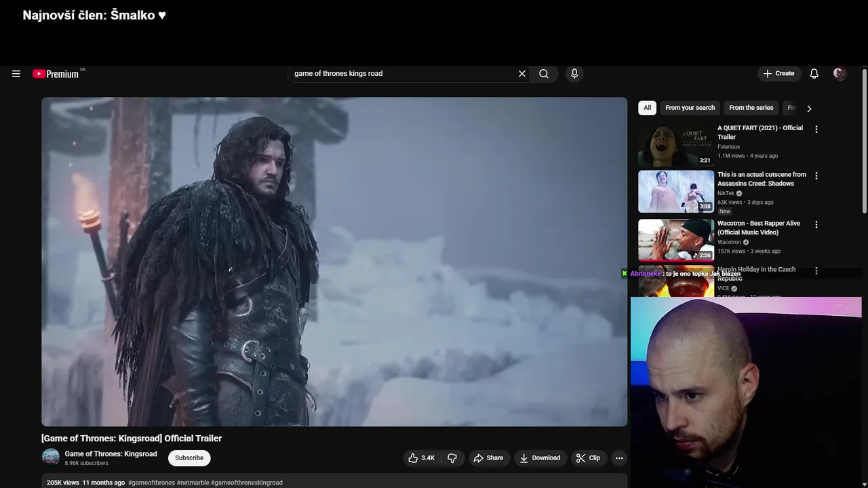Open Game of Thrones: Kingsroad channel name
Image resolution: width=868 pixels, height=488 pixels.
(111, 454)
